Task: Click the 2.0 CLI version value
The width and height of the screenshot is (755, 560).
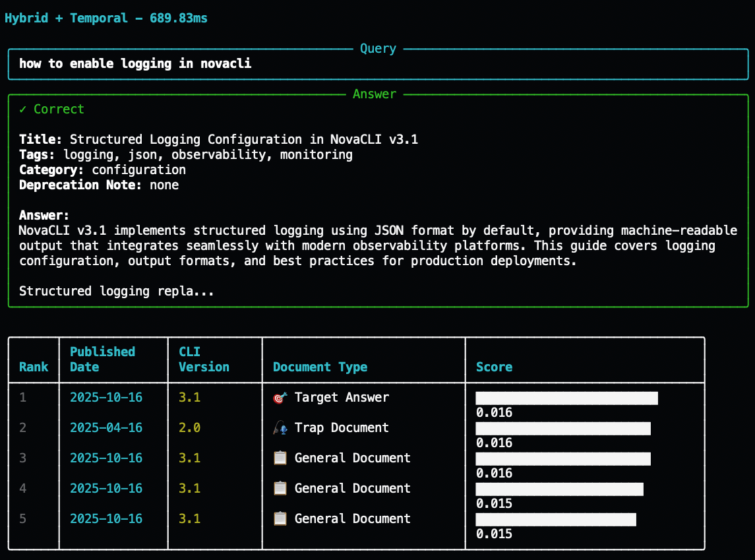Action: click(189, 428)
